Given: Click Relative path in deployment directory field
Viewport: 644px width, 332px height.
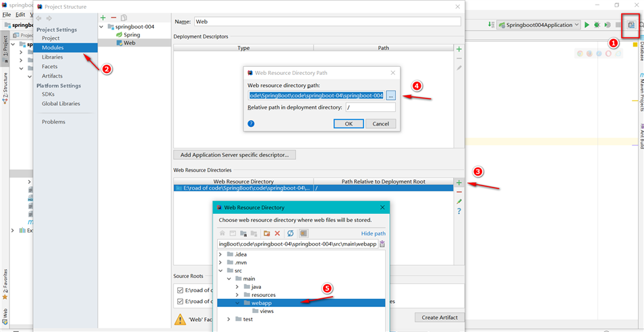Looking at the screenshot, I should [370, 107].
